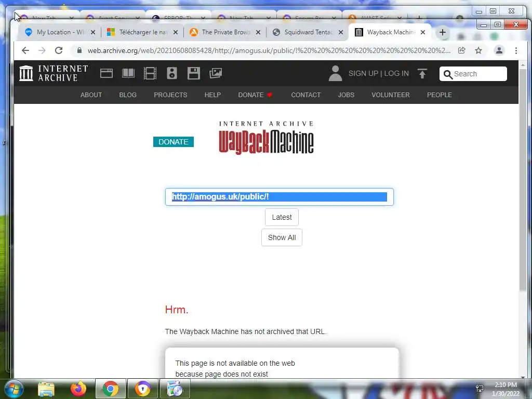Open the BLOG menu item
The height and width of the screenshot is (399, 532).
point(128,95)
